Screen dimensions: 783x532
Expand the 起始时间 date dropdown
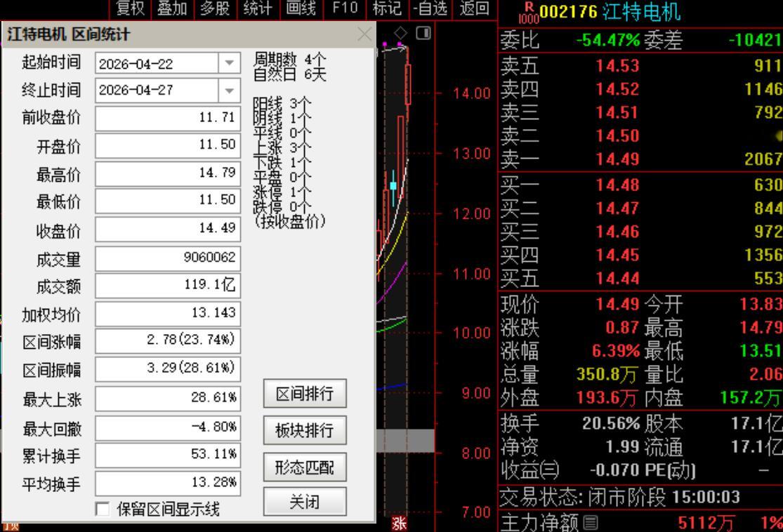pos(229,63)
